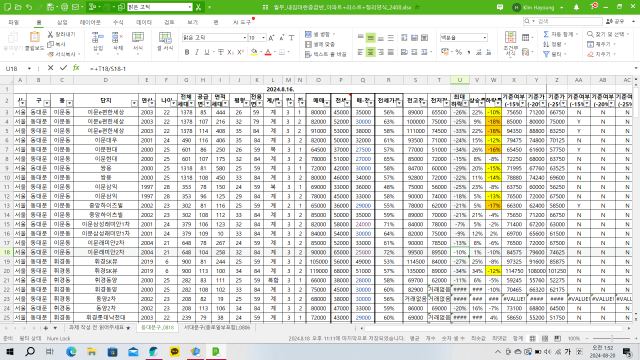Open File Explorer from the taskbar
640x360 pixels.
(92, 351)
